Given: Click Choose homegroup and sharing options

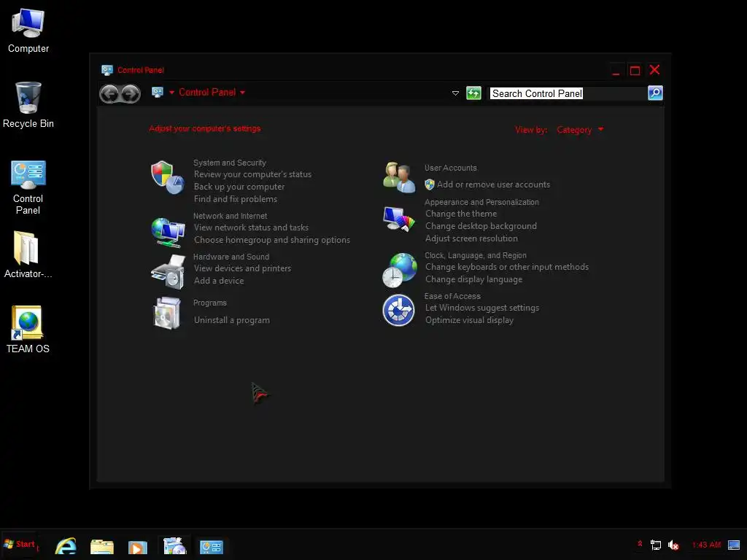Looking at the screenshot, I should point(272,240).
